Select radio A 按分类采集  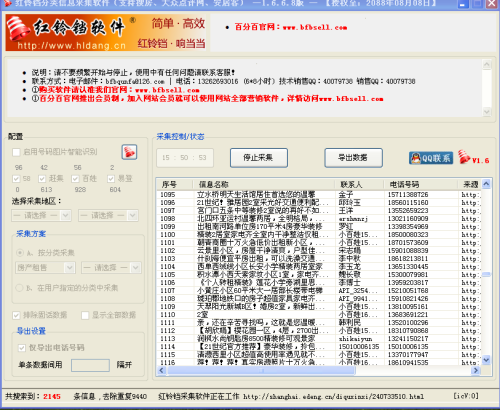point(20,253)
